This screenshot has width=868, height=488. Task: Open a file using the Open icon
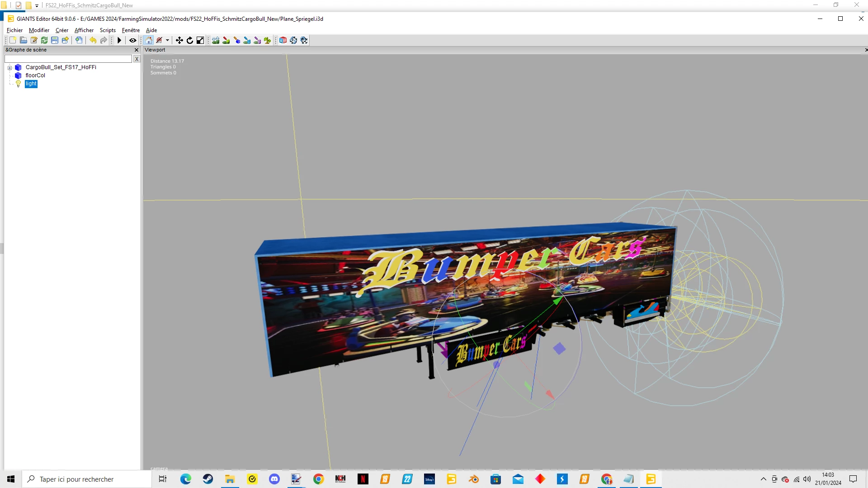pos(23,40)
